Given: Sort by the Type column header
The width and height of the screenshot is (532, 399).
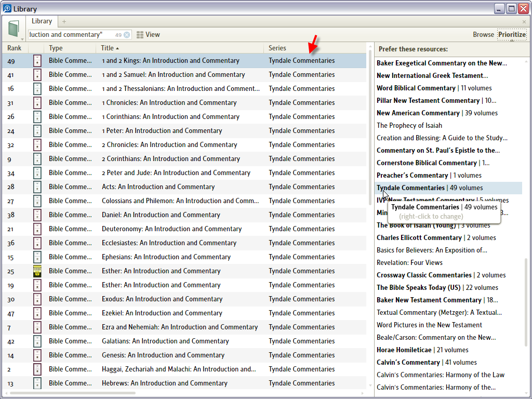Looking at the screenshot, I should 56,48.
